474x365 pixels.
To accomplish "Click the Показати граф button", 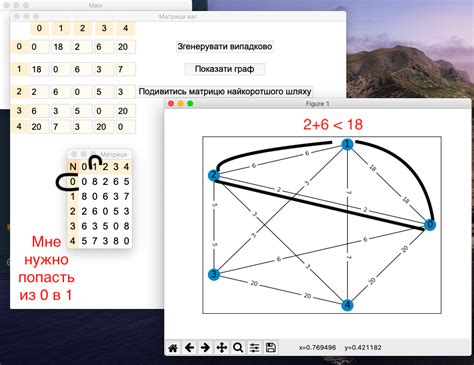I will [225, 69].
